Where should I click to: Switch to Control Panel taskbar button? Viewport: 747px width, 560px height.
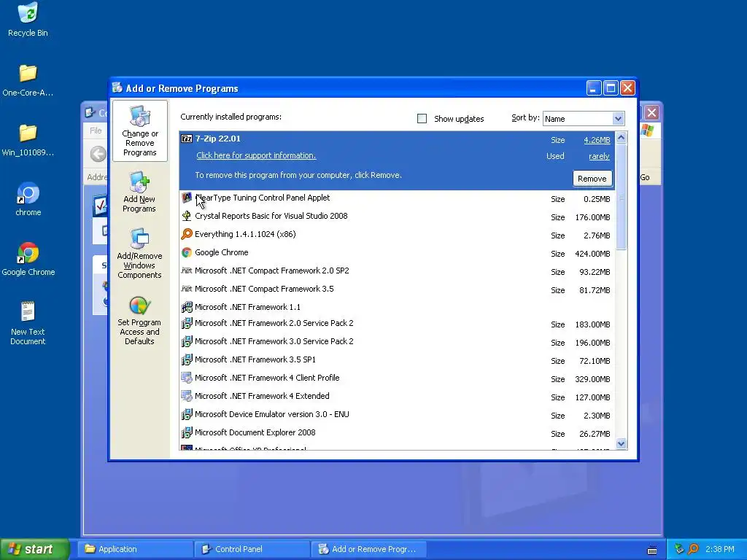point(253,549)
